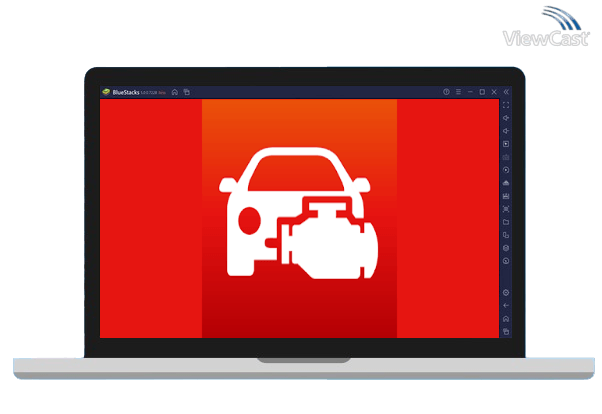Take a screenshot using sidebar icon
This screenshot has height=414, width=602.
tap(506, 209)
